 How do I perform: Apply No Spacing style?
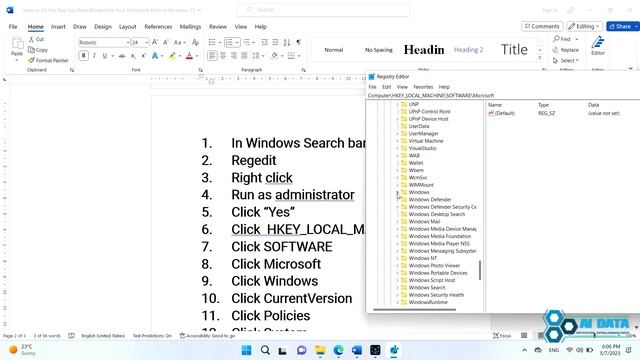pyautogui.click(x=378, y=50)
